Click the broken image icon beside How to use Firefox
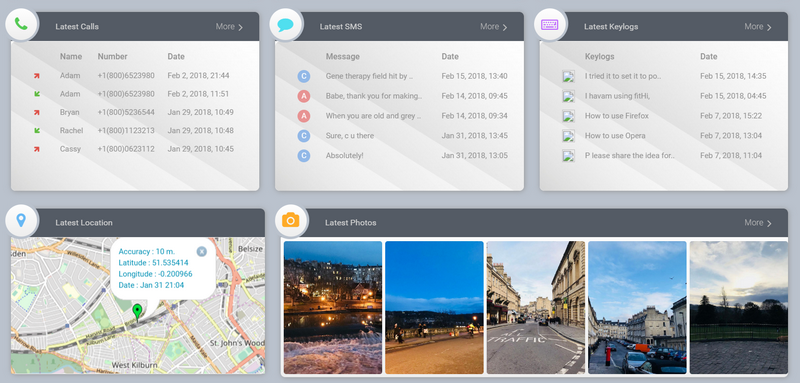This screenshot has width=800, height=383. tap(568, 116)
